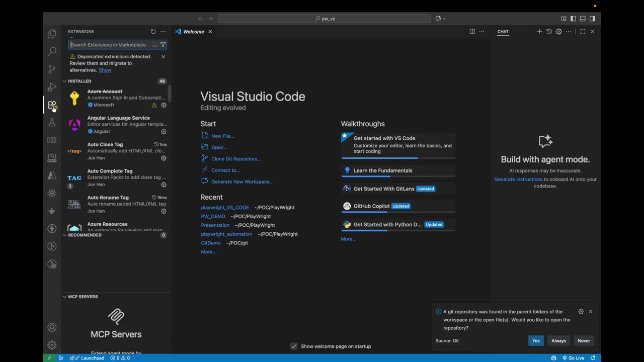The image size is (644, 362).
Task: Toggle Show welcome page on startup
Action: coord(294,346)
